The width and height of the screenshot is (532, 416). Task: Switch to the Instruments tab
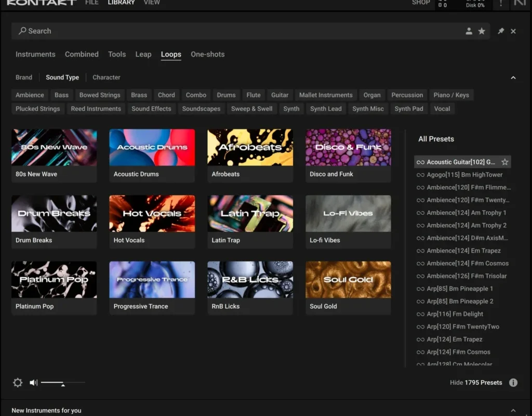tap(35, 54)
